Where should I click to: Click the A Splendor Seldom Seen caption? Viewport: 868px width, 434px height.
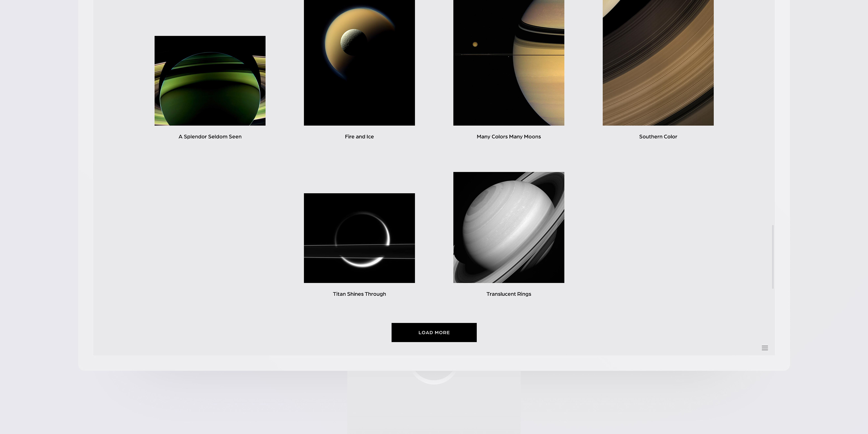[x=210, y=137]
